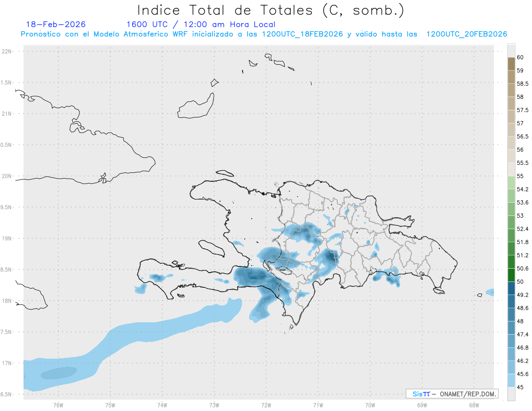Click the dark blue swatch between 49.2 and 50

click(511, 288)
